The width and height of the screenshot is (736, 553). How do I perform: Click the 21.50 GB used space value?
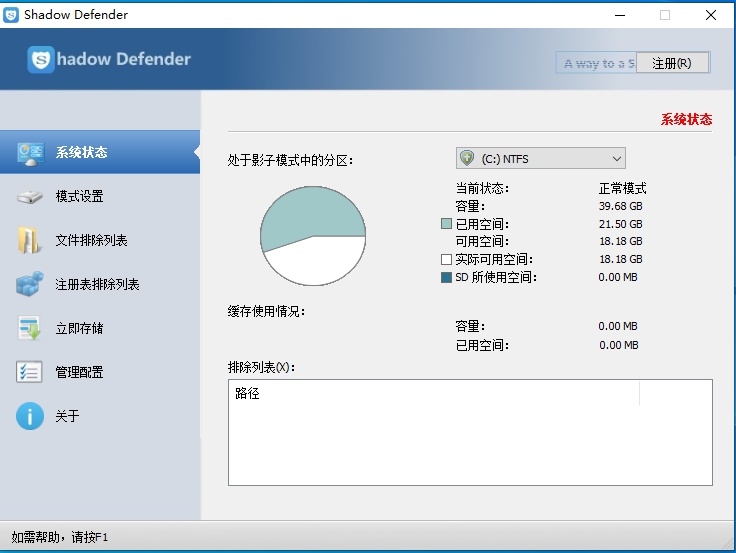tap(621, 224)
